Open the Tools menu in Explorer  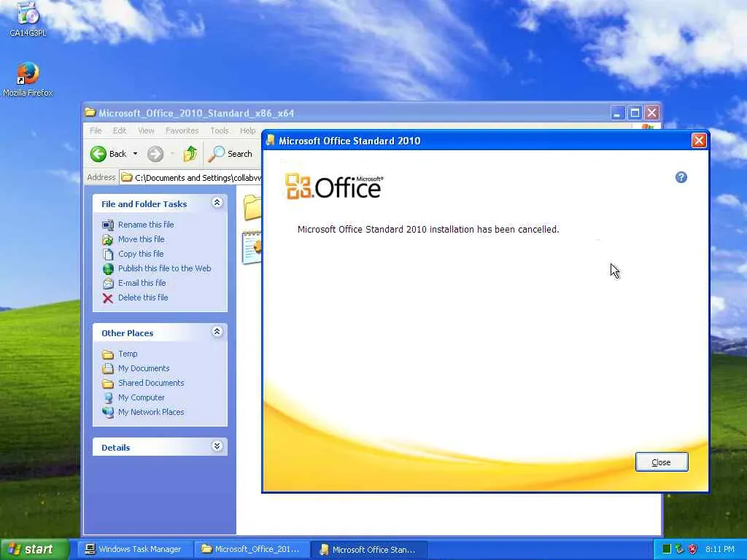pos(219,131)
